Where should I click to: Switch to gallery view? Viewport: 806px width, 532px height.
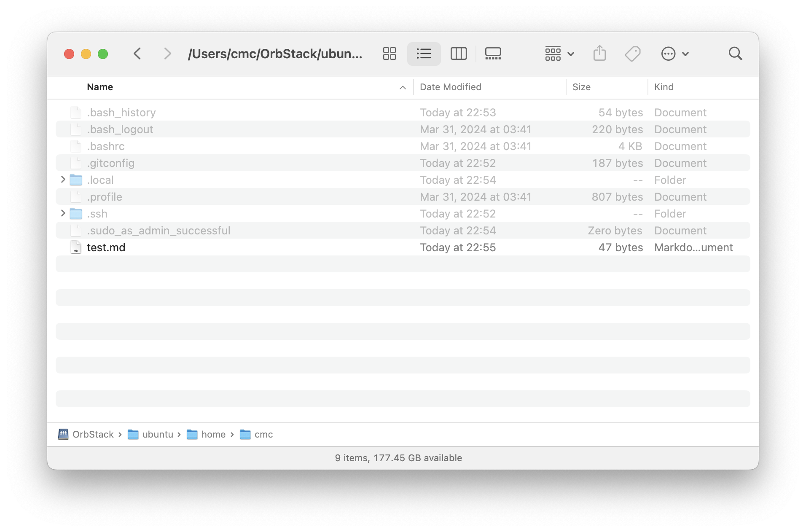[x=493, y=54]
